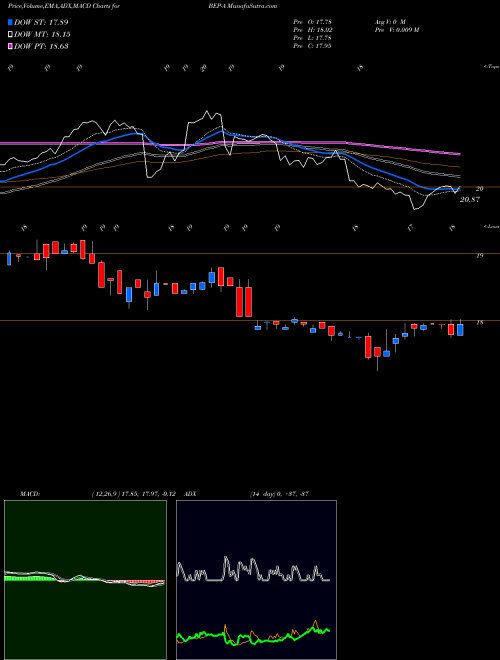Click the '19' axis price label
Screen dimensions: 500x660
tap(479, 255)
